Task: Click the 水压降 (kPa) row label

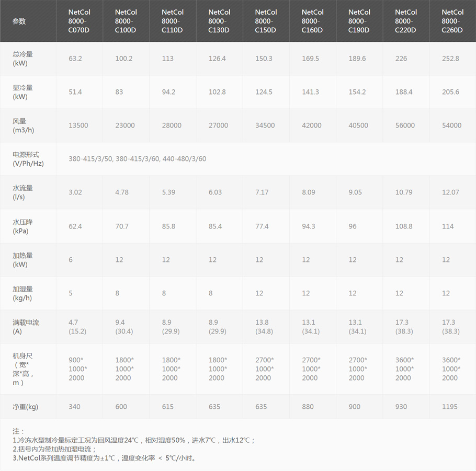Action: coord(22,226)
